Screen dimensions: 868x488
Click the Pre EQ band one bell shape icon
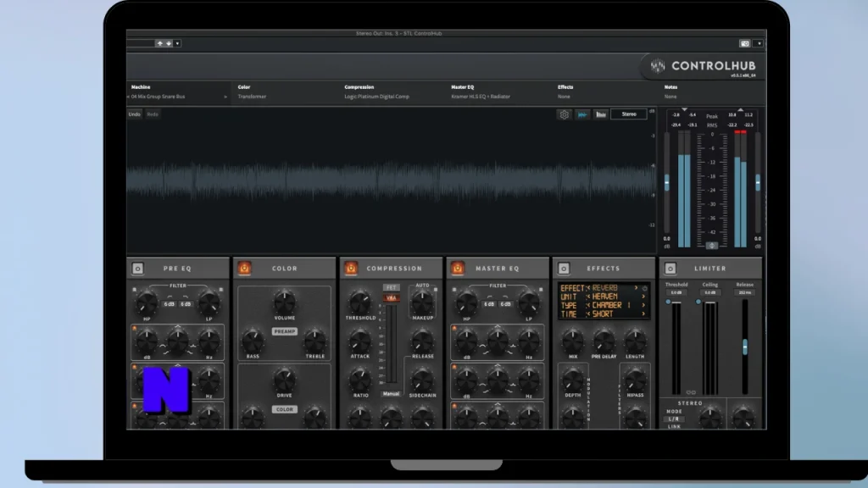pyautogui.click(x=178, y=328)
